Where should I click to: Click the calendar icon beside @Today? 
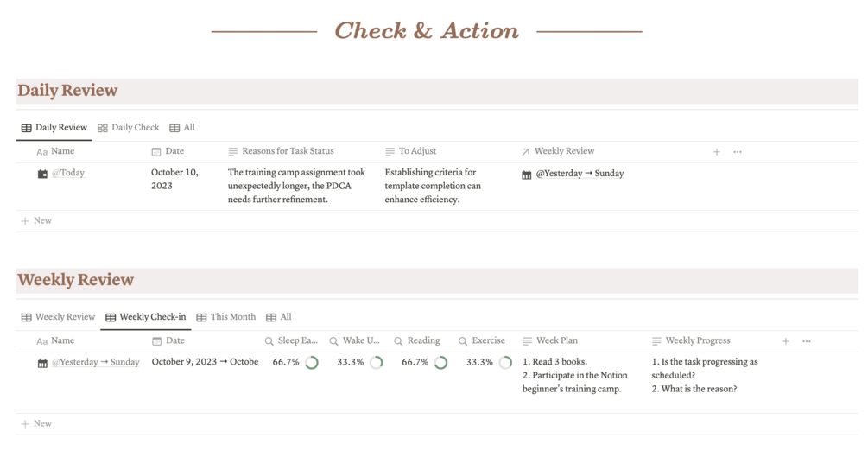pyautogui.click(x=42, y=174)
